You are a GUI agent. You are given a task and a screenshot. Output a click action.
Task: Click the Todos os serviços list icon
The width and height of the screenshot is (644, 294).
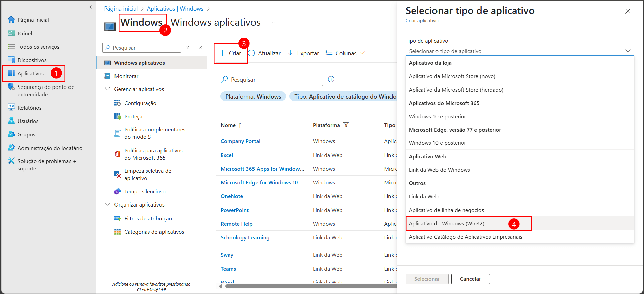click(x=11, y=46)
